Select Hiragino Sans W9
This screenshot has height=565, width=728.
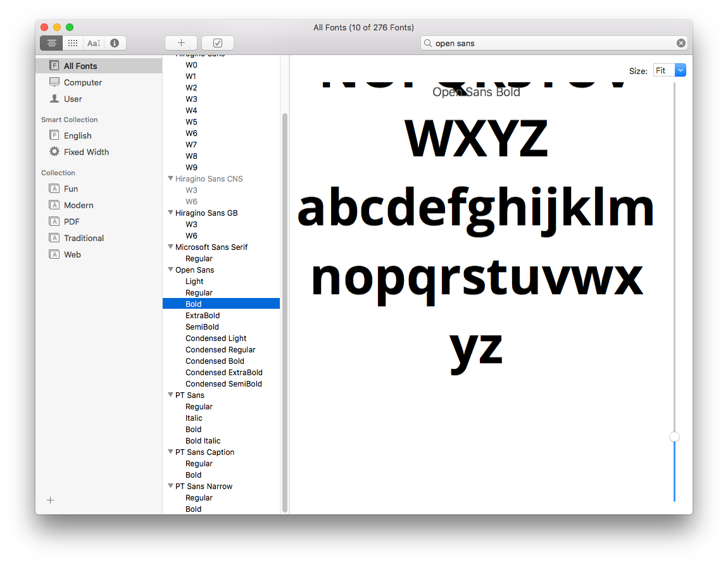221,168
